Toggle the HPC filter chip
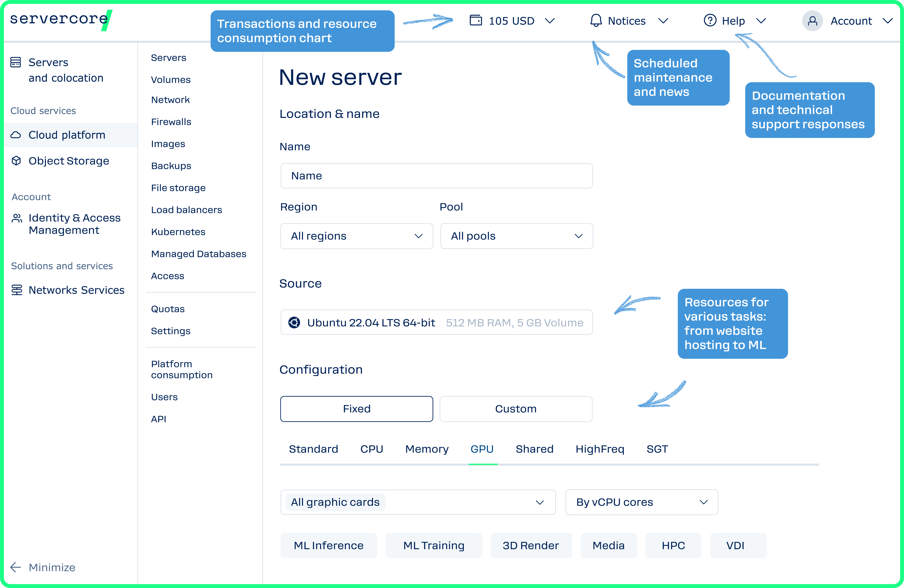Screen dimensions: 904x588 coord(673,545)
